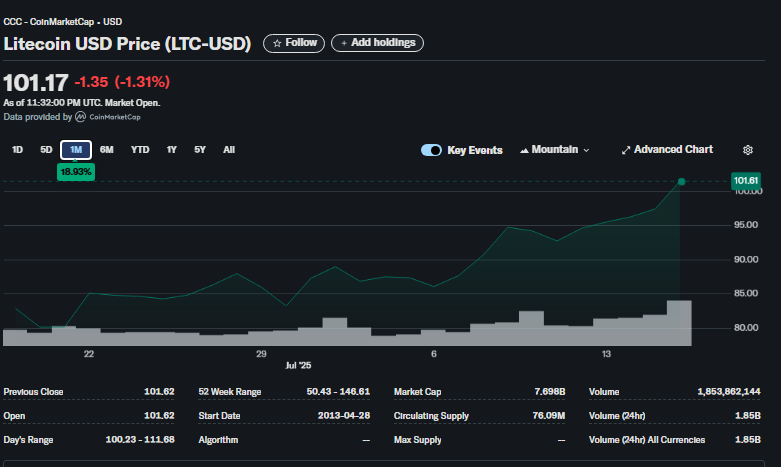The height and width of the screenshot is (467, 781).
Task: Select the 1M time range
Action: click(x=76, y=149)
